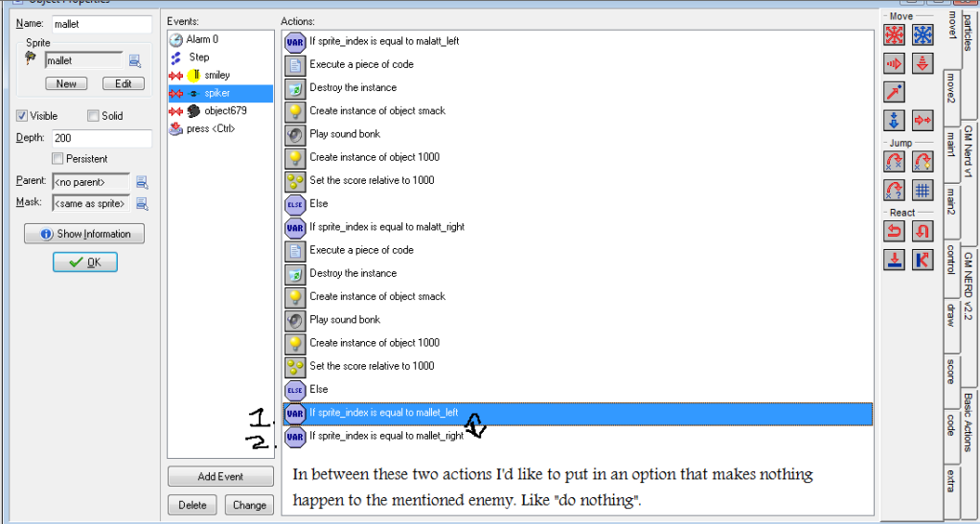
Task: Switch to the main1 actions tab
Action: point(950,154)
